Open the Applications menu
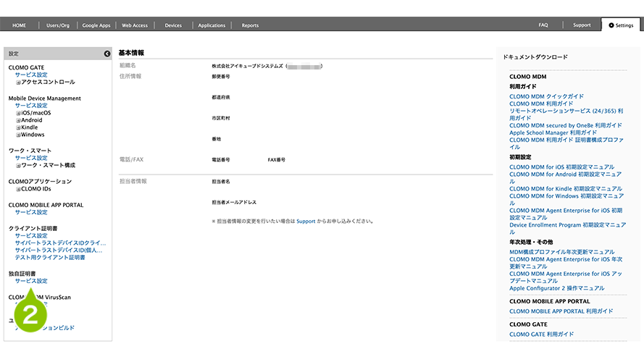This screenshot has width=644, height=362. click(x=212, y=25)
